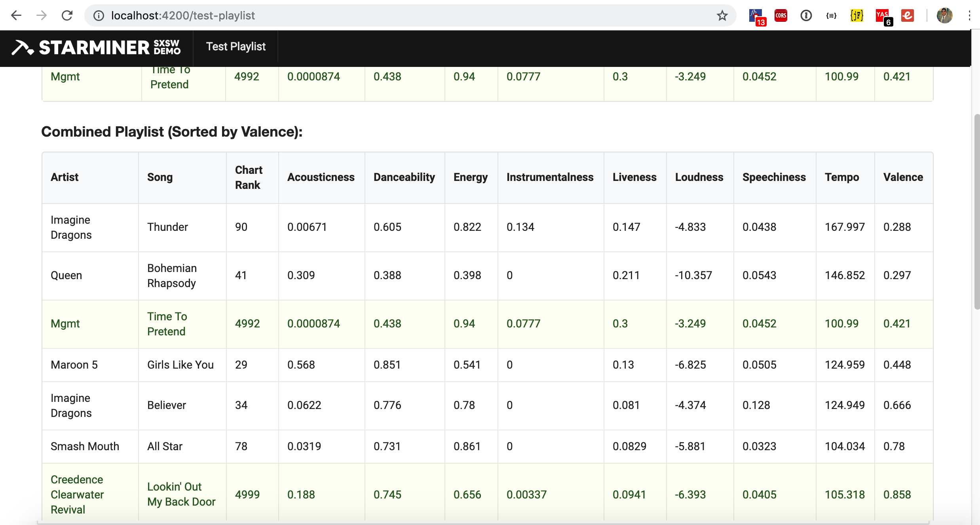This screenshot has width=980, height=525.
Task: Open Chrome three-dot menu
Action: point(969,15)
